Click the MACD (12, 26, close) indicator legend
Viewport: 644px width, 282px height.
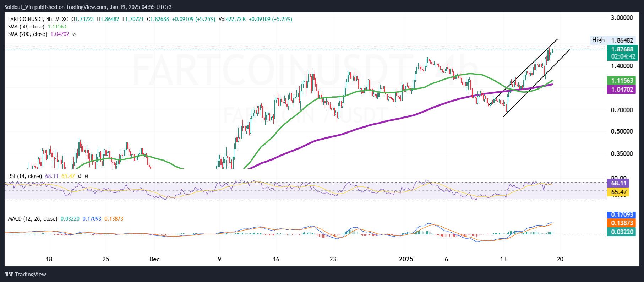pyautogui.click(x=33, y=219)
